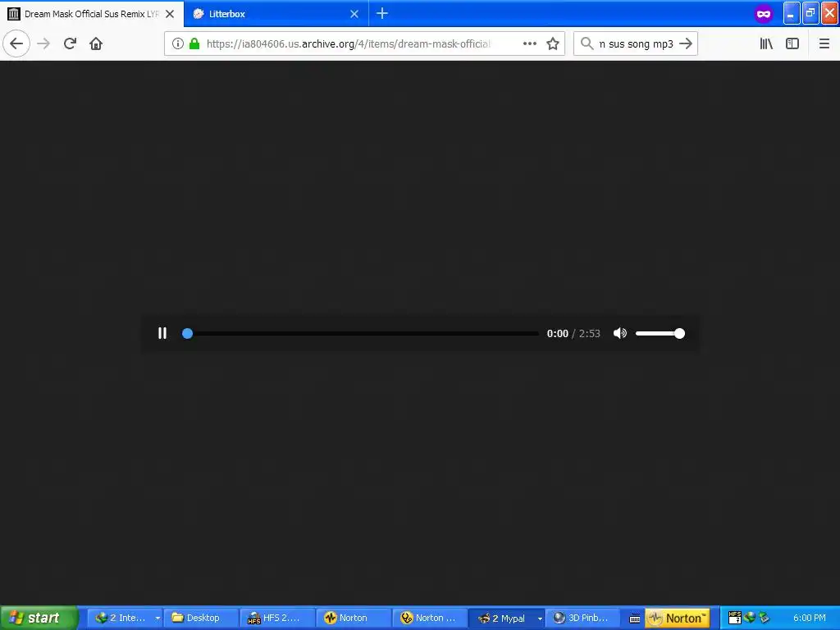Screen dimensions: 840x630
Task: Pause the audio playback
Action: click(162, 333)
